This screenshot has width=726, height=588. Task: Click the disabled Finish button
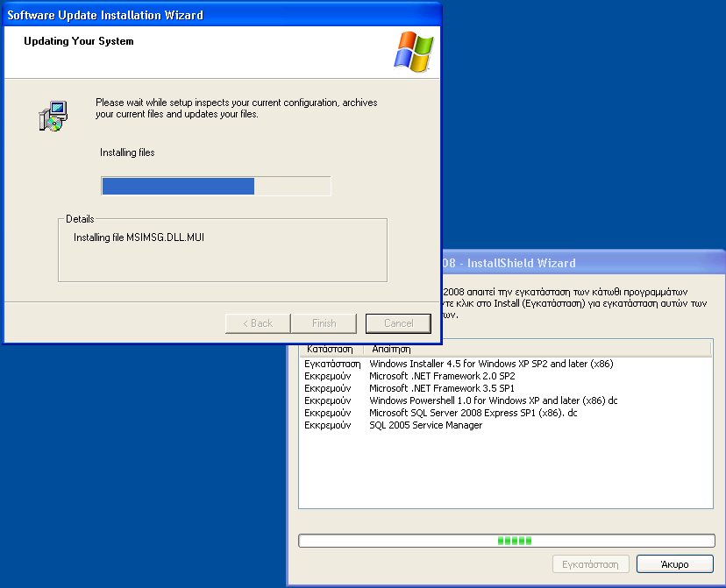(x=324, y=323)
